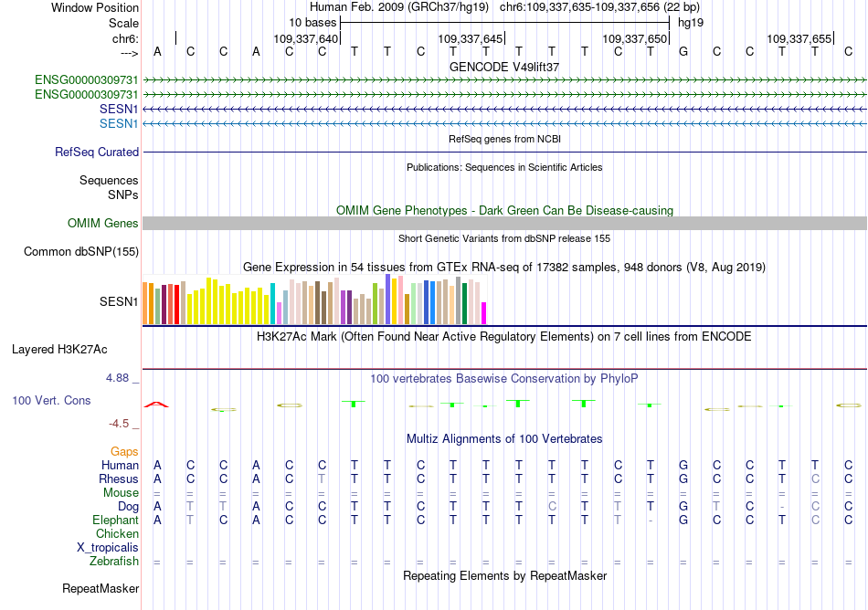Click the first ENSG00000309731 transcript label
The height and width of the screenshot is (610, 868).
click(x=87, y=79)
